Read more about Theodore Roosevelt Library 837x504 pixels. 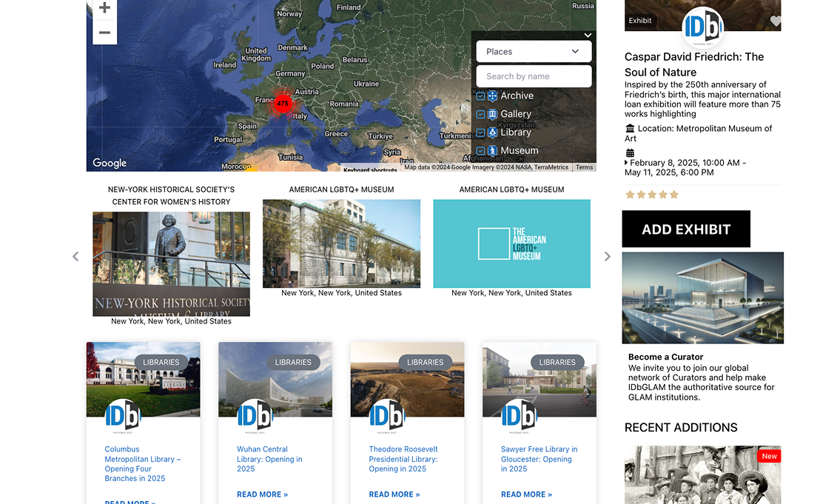pyautogui.click(x=394, y=494)
